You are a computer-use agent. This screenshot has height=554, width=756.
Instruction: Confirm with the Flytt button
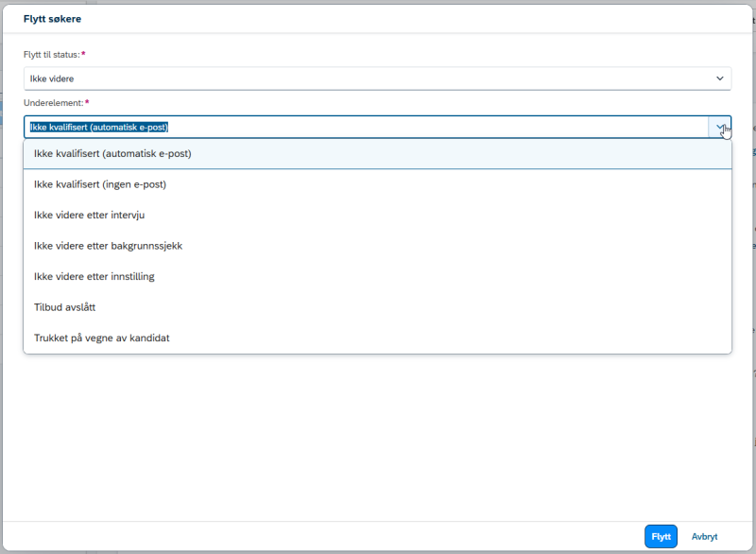tap(661, 537)
